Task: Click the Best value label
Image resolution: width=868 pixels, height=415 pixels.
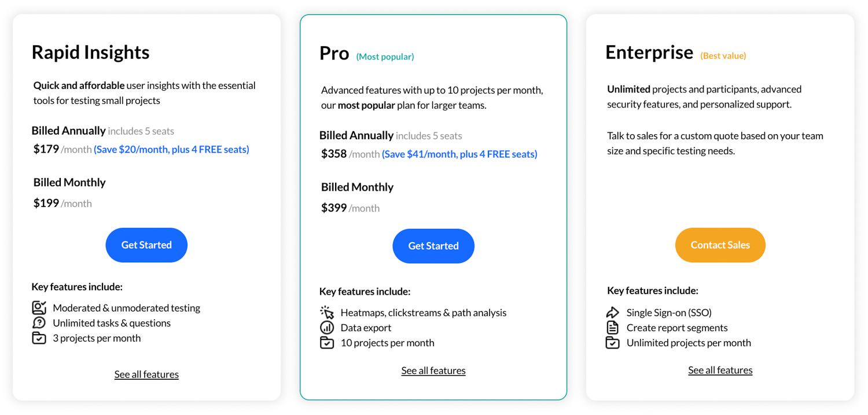Action: click(723, 56)
